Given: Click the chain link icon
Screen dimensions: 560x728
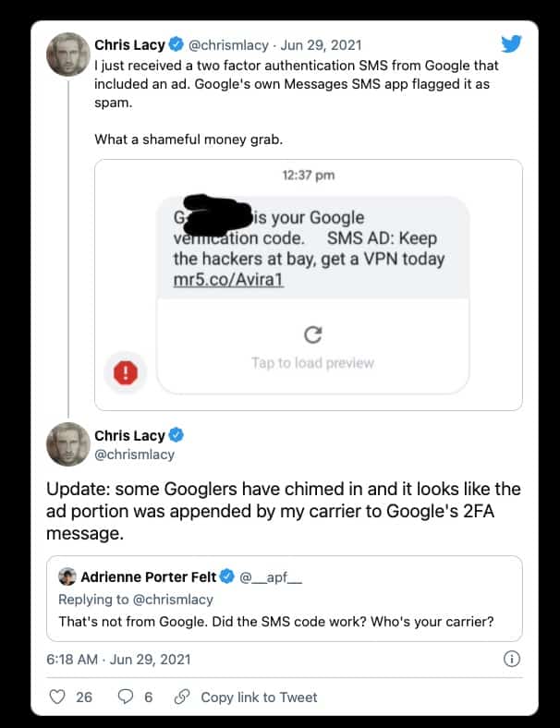Looking at the screenshot, I should pos(181,697).
